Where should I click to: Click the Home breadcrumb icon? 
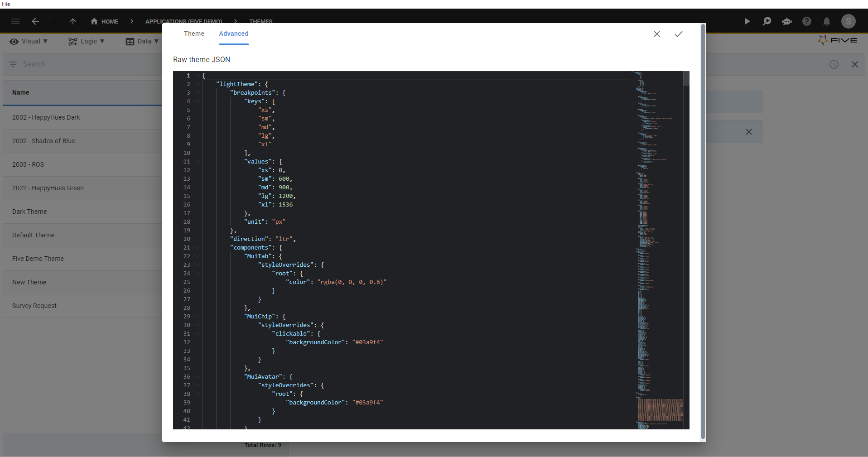pos(93,21)
